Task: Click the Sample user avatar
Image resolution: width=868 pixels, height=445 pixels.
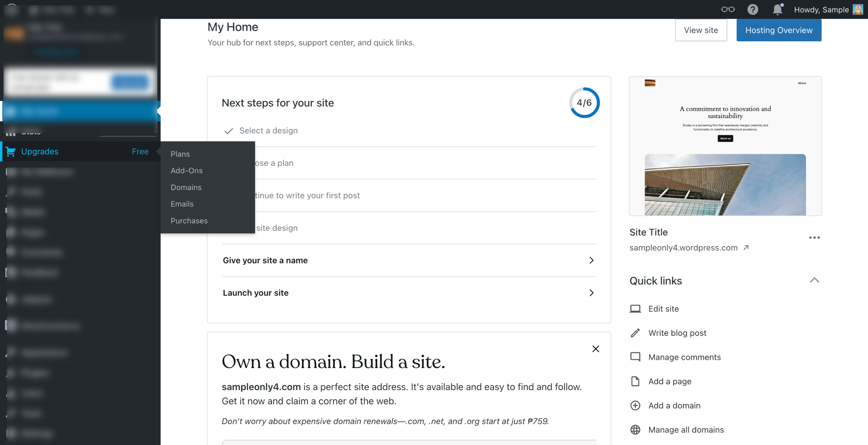Action: point(858,9)
